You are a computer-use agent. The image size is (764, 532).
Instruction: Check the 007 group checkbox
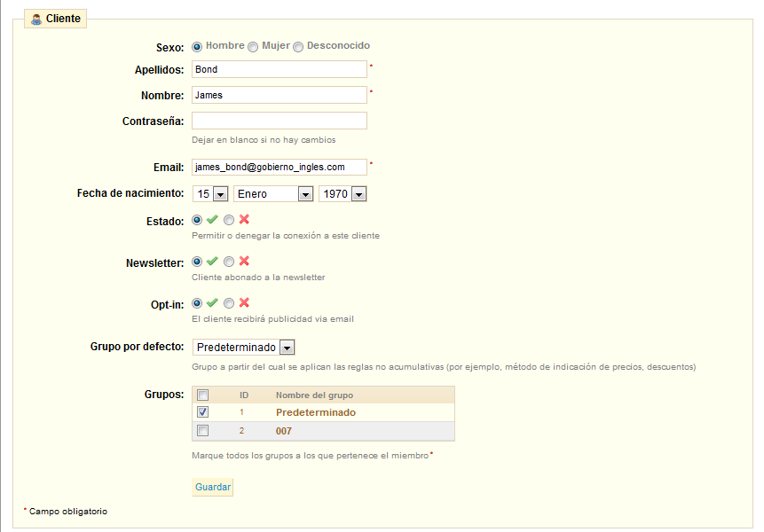tap(203, 431)
